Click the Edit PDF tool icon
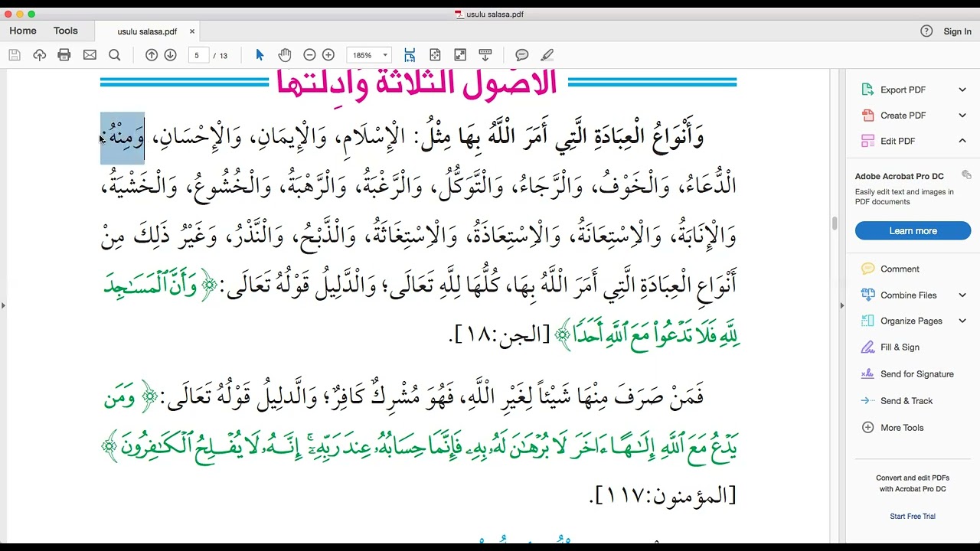 pyautogui.click(x=867, y=141)
